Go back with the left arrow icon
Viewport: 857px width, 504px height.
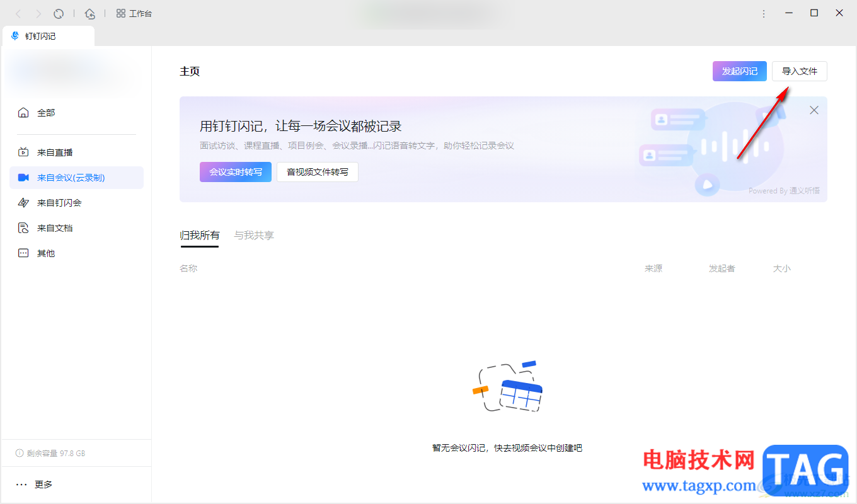tap(18, 13)
